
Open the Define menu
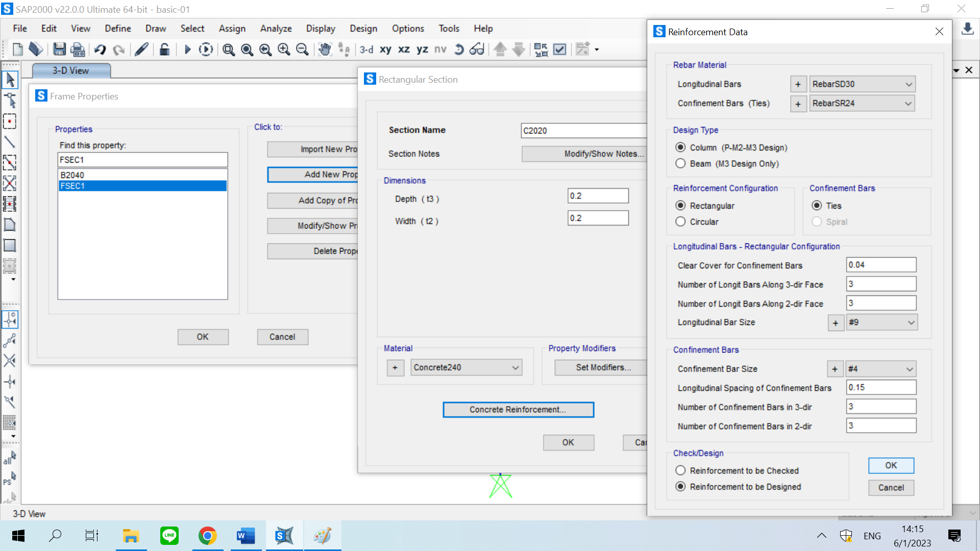coord(117,29)
